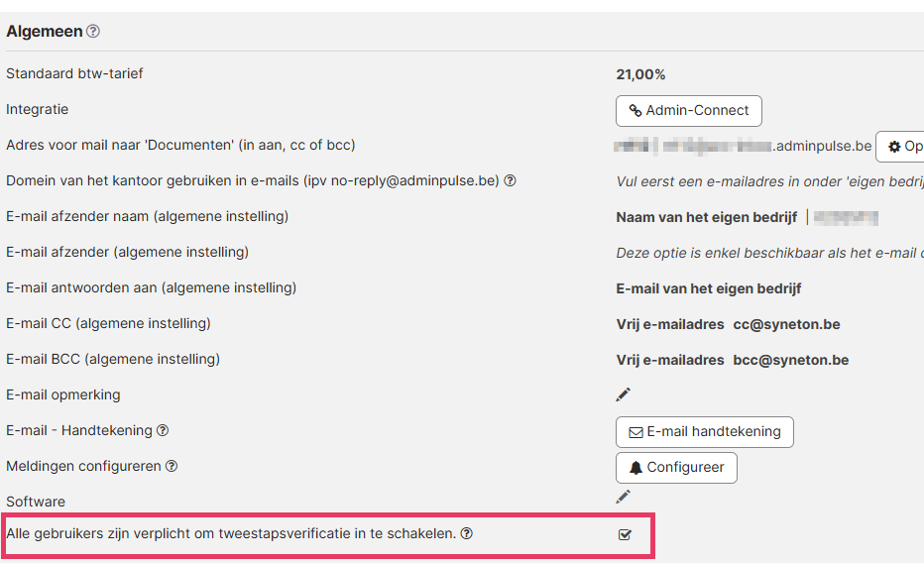Edit Software setting with pencil icon
Image resolution: width=924 pixels, height=563 pixels.
(623, 497)
